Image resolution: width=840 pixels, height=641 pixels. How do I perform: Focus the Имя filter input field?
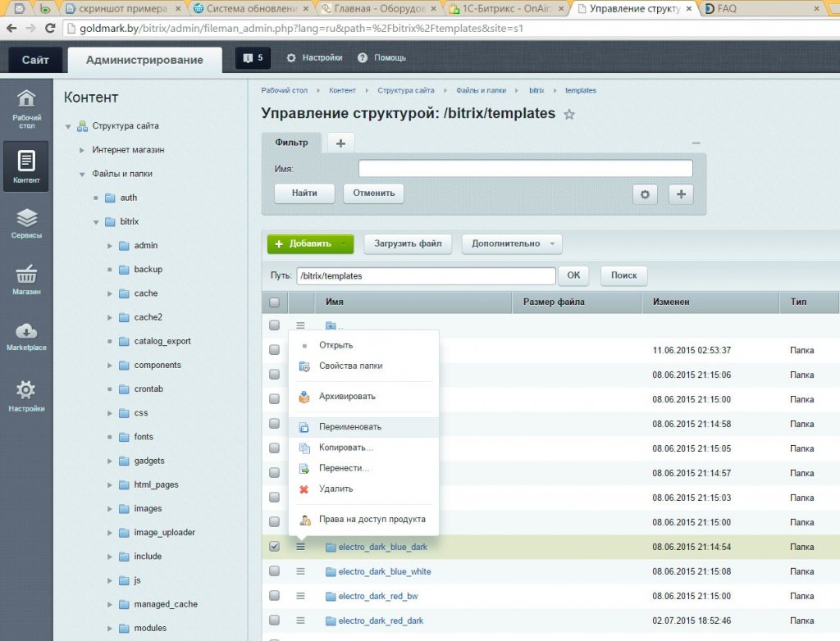point(526,169)
